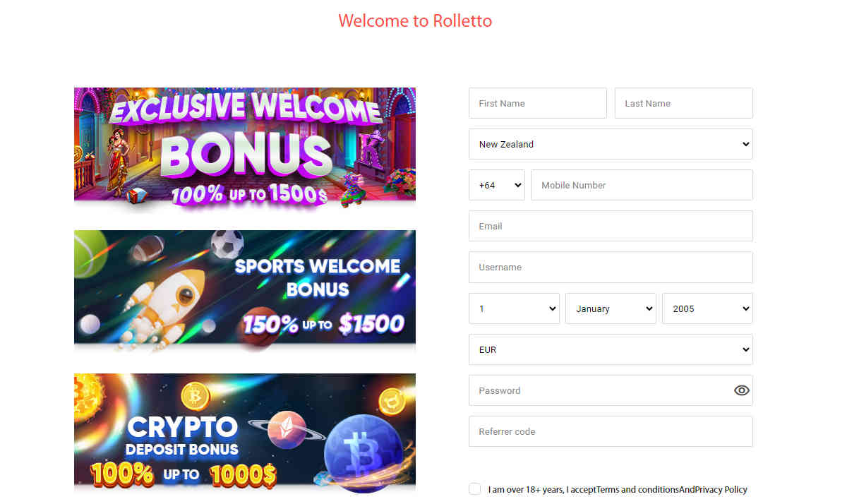Focus the Mobile Number input
The image size is (847, 504).
[x=642, y=185]
